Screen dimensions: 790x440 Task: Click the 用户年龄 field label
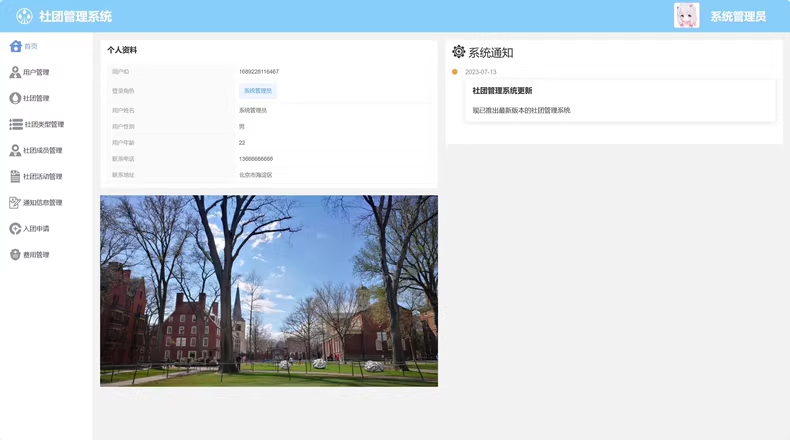point(123,143)
